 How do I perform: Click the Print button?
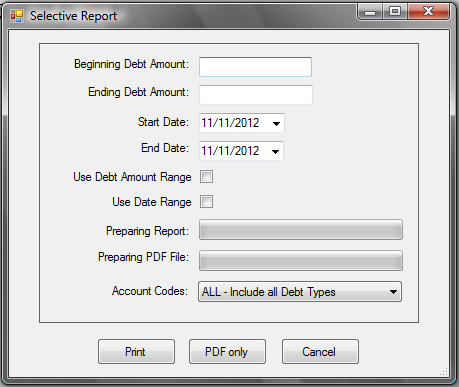[x=136, y=352]
